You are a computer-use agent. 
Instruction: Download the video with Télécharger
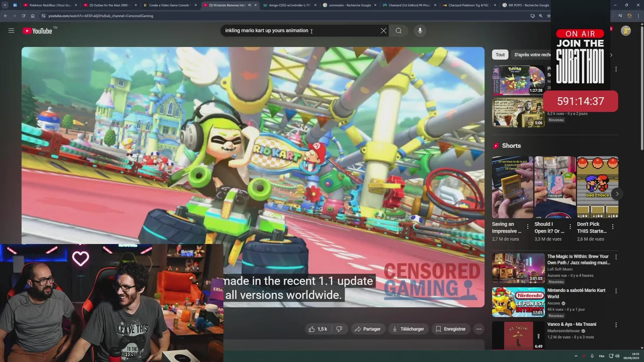click(x=408, y=329)
